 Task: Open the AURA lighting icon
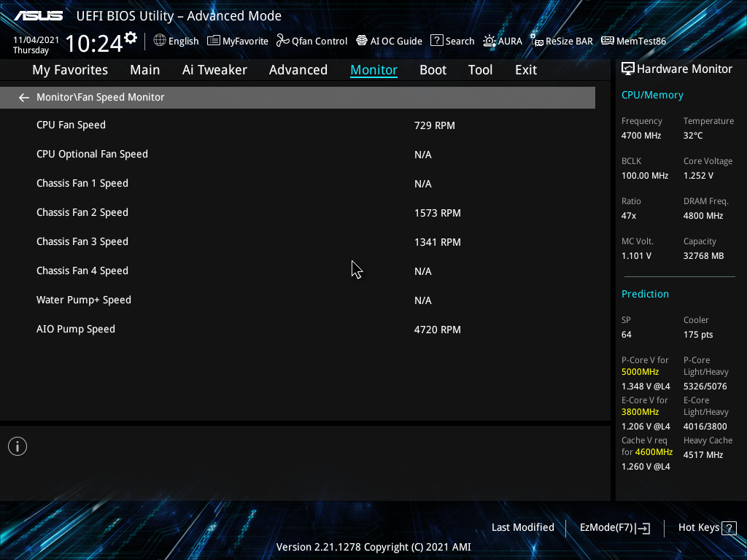coord(489,41)
